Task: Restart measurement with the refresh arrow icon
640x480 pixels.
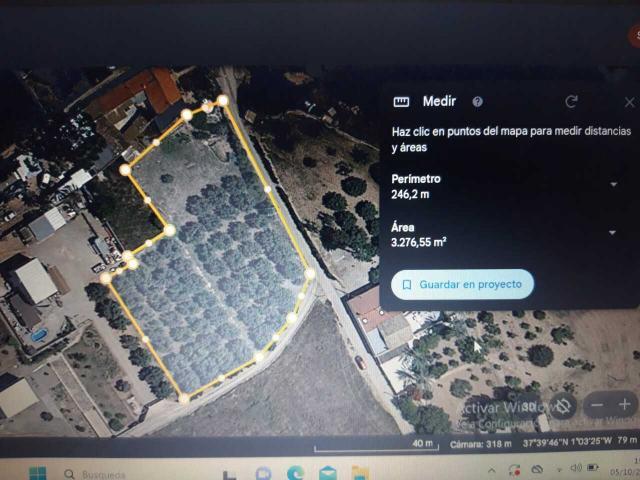Action: (x=571, y=101)
